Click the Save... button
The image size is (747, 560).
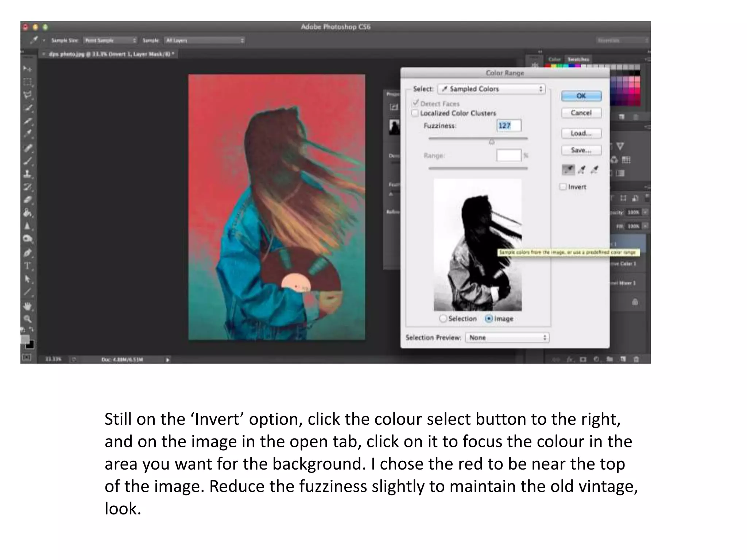(581, 150)
